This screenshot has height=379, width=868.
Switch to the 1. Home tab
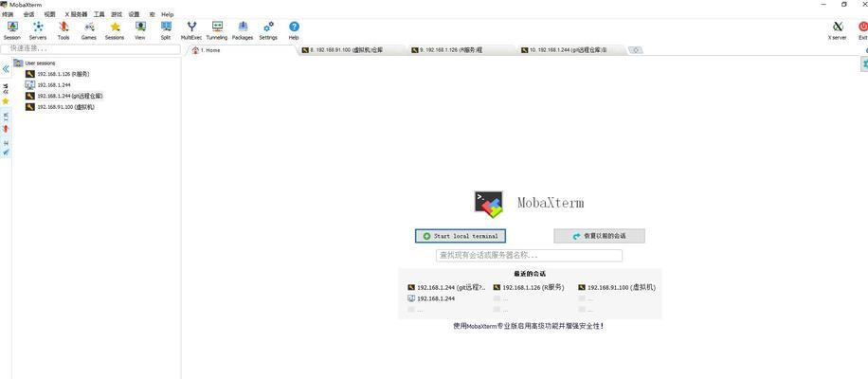pyautogui.click(x=241, y=50)
